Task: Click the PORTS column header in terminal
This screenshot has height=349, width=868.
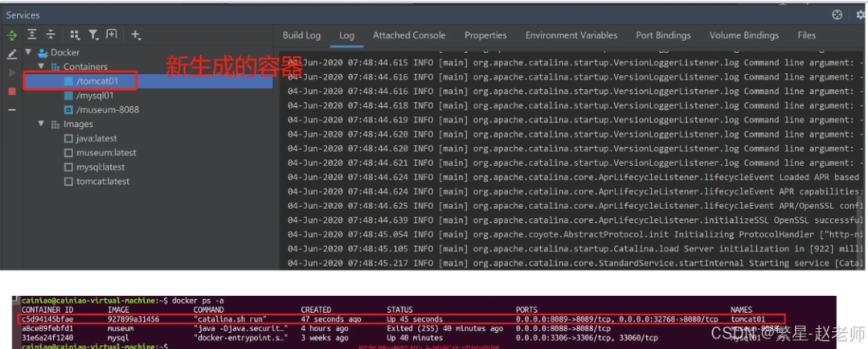Action: pos(526,310)
